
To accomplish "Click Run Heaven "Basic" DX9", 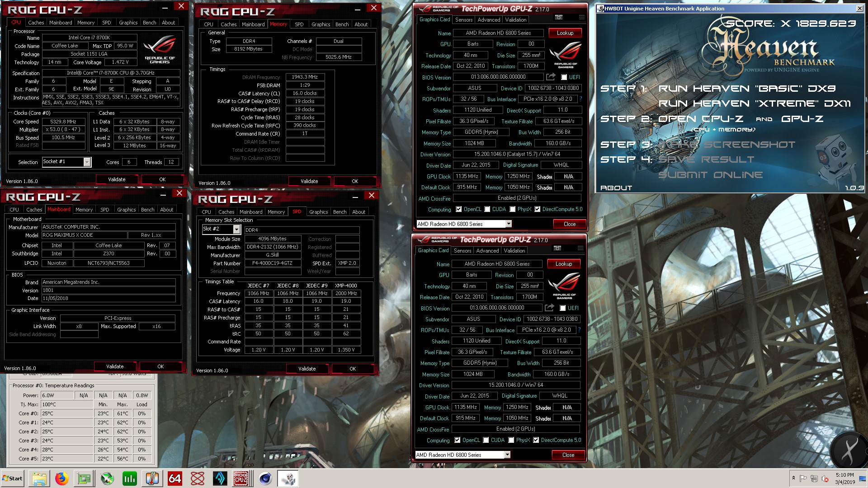I will [747, 89].
